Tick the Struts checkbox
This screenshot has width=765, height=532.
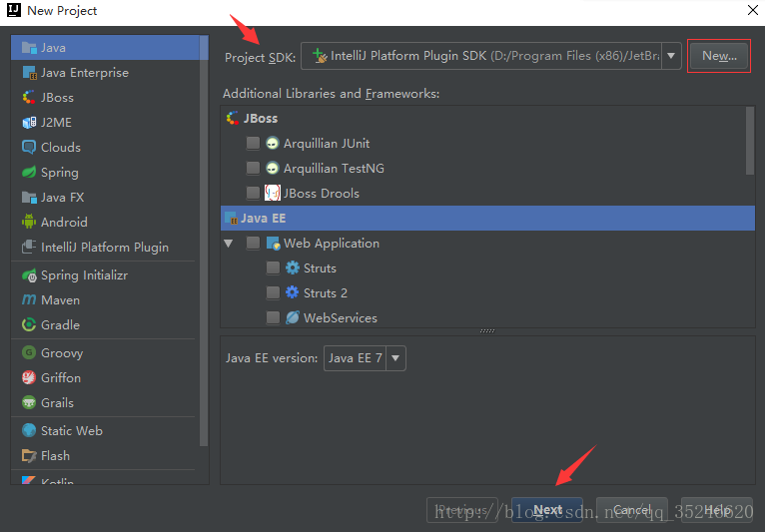point(273,267)
